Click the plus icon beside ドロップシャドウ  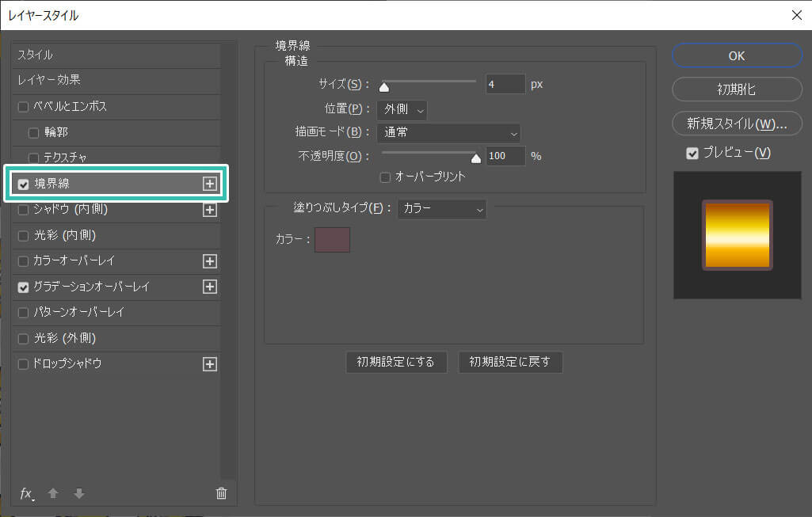(210, 364)
